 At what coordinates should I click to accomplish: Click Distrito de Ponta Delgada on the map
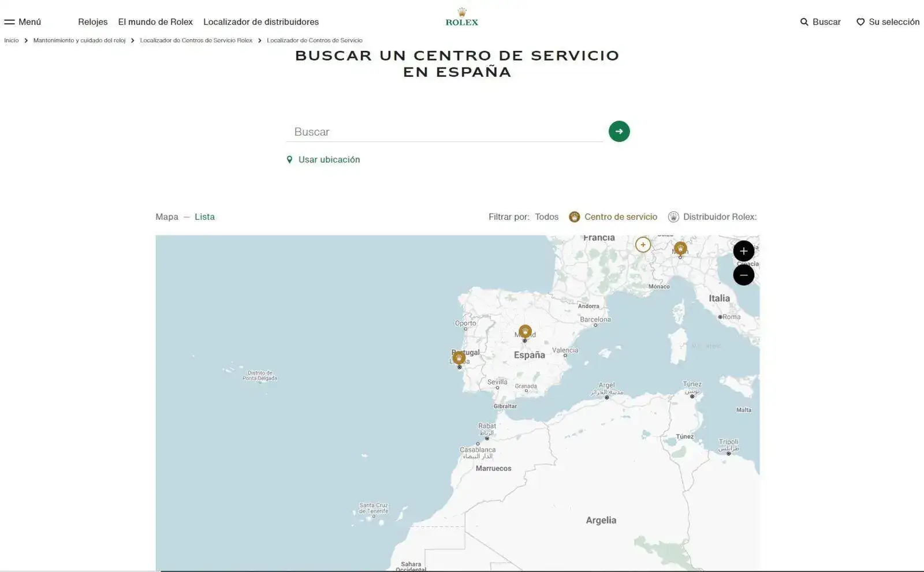(x=260, y=376)
